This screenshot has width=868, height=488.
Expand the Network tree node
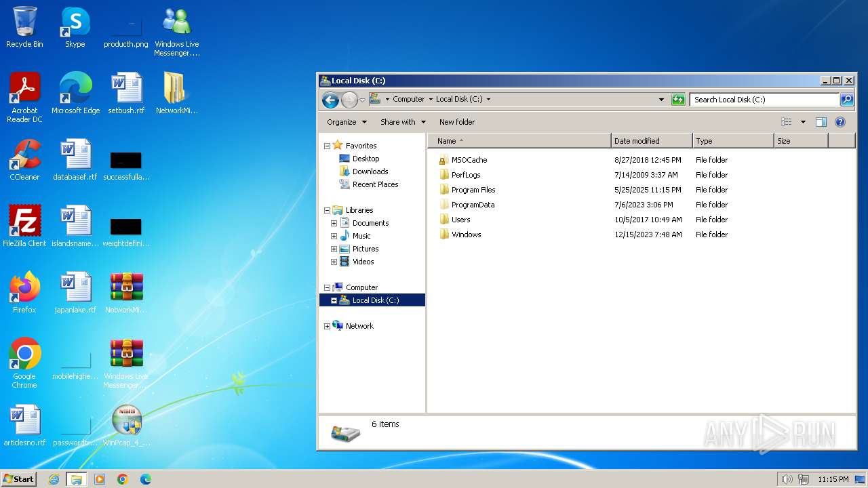tap(327, 326)
